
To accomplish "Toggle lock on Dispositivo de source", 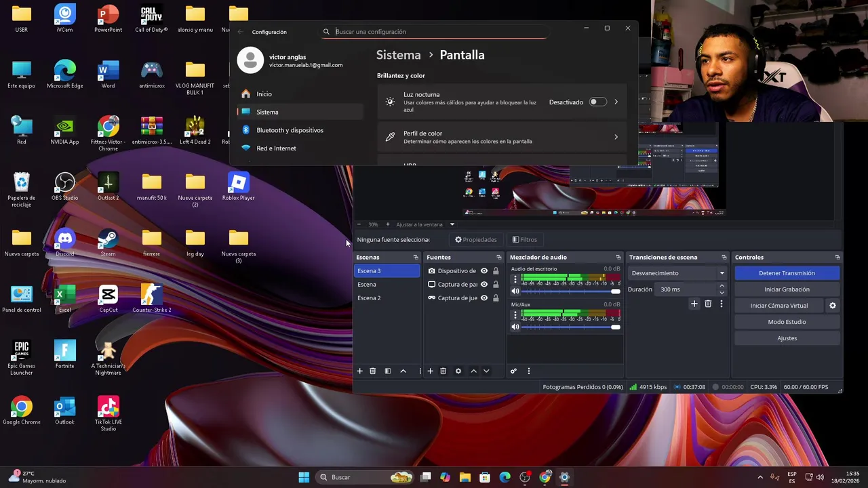I will [496, 271].
